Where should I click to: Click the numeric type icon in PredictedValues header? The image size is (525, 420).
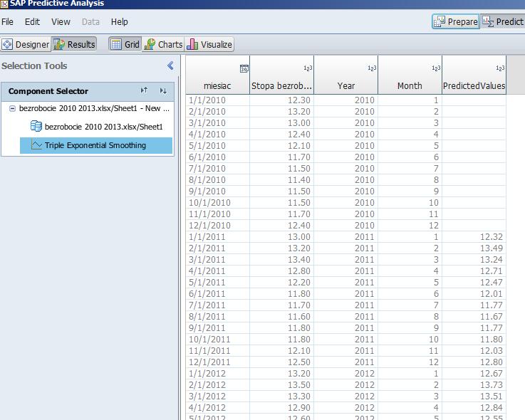point(500,68)
